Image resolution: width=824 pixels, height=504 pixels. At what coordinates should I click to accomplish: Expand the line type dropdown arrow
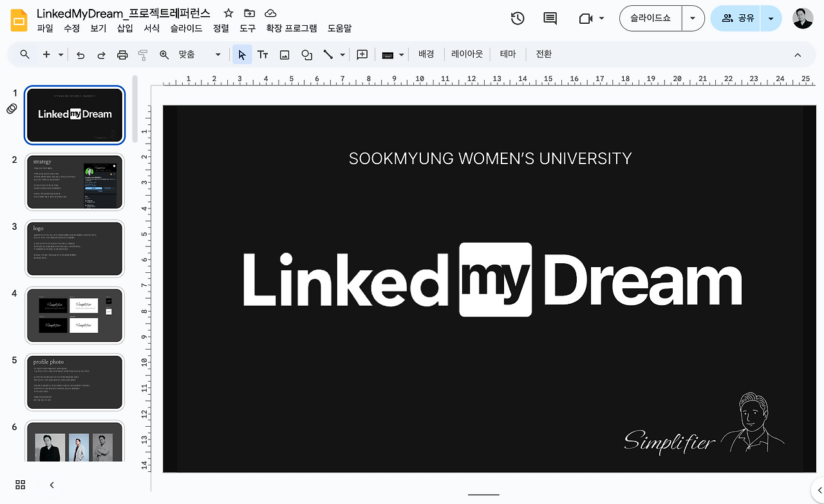pyautogui.click(x=342, y=55)
